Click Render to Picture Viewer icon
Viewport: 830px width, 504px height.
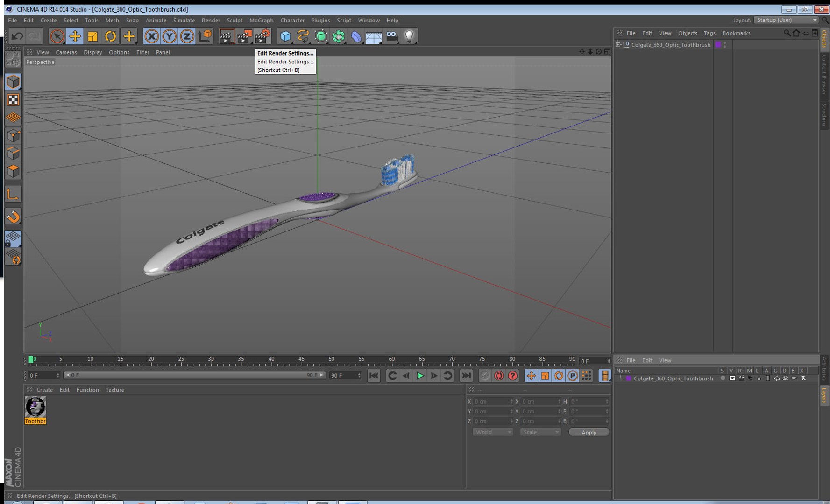[244, 36]
